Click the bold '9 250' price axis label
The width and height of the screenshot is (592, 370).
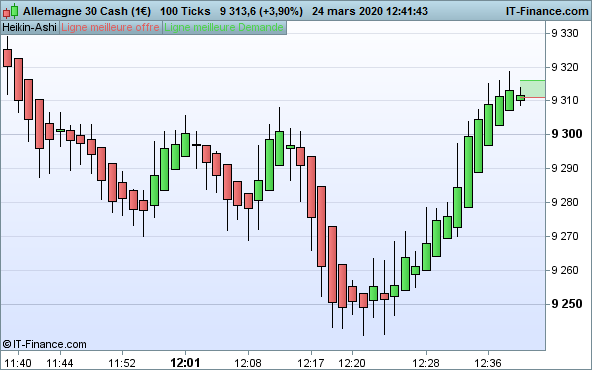tap(567, 304)
